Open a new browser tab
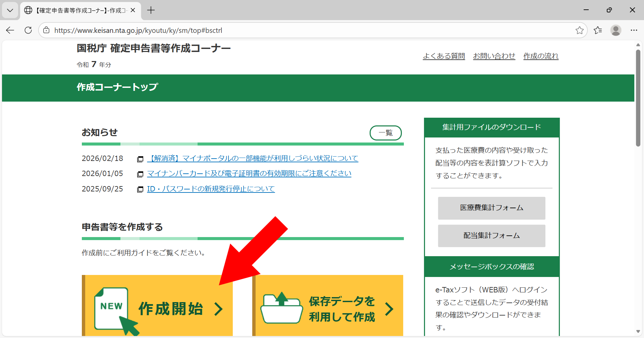This screenshot has height=338, width=644. tap(151, 10)
